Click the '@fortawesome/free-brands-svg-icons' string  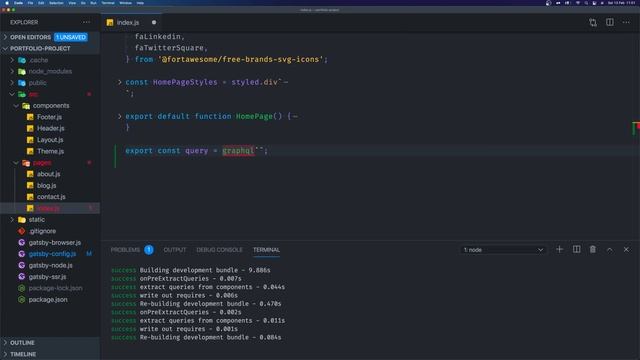coord(241,59)
